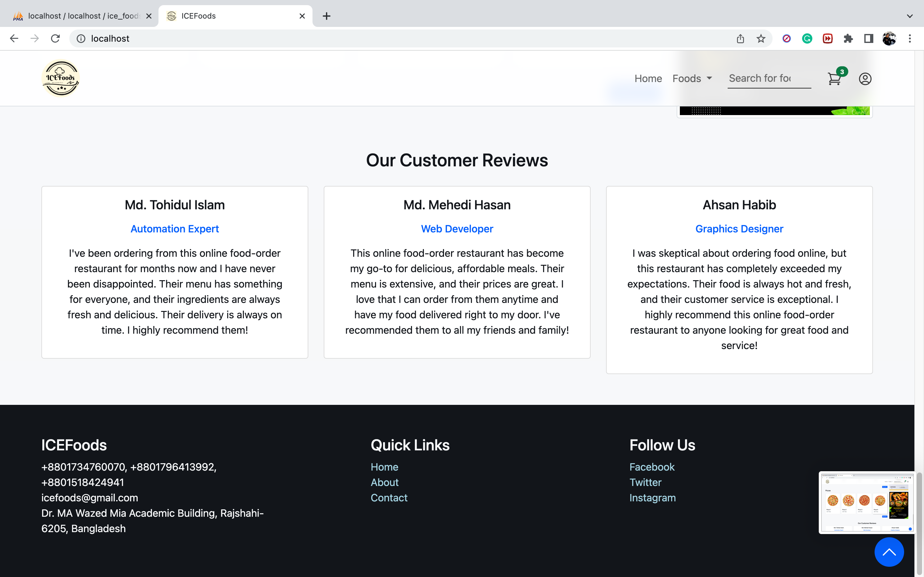Open the browser extensions puzzle icon
Viewport: 924px width, 577px height.
click(848, 38)
